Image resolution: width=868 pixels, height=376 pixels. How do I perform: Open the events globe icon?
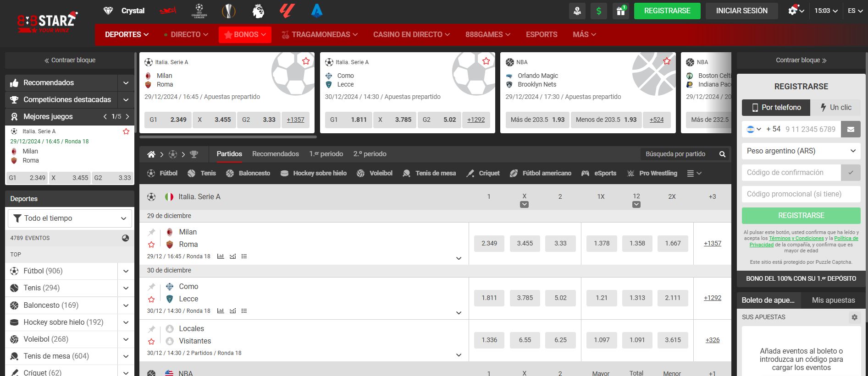pyautogui.click(x=125, y=238)
